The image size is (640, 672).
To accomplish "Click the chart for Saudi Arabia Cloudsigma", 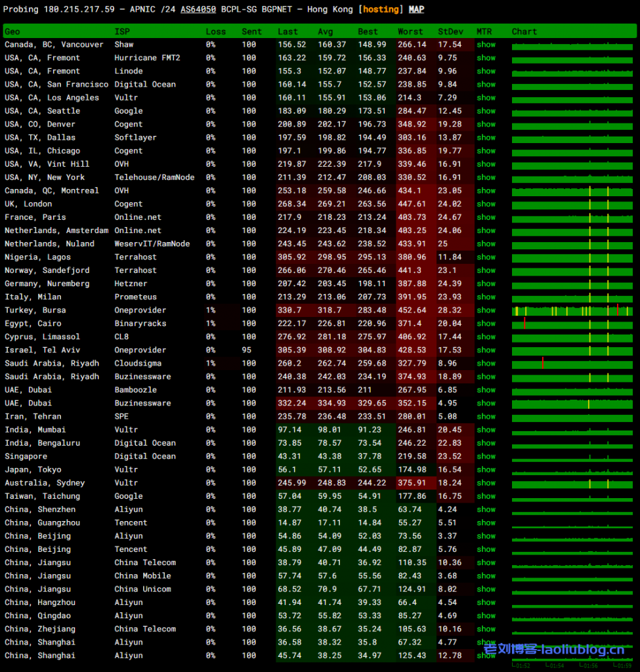I will [572, 364].
